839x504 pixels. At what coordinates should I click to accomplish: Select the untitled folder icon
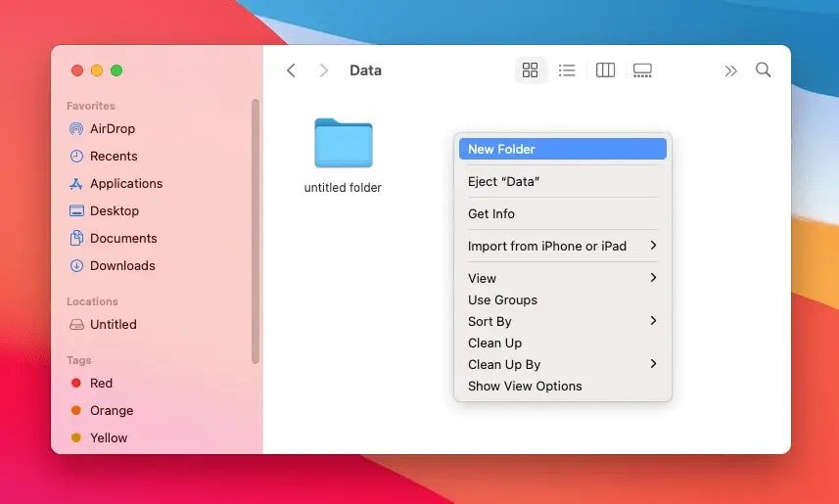pos(344,143)
